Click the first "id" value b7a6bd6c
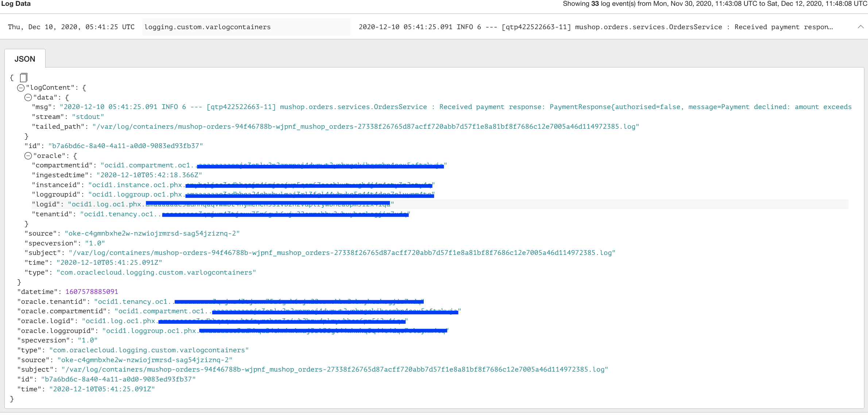868x415 pixels. point(125,146)
